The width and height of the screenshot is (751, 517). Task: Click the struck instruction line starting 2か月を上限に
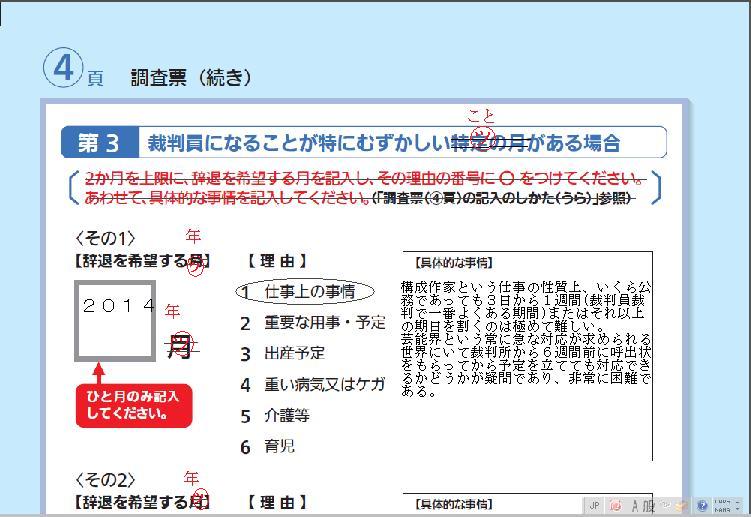[x=364, y=178]
